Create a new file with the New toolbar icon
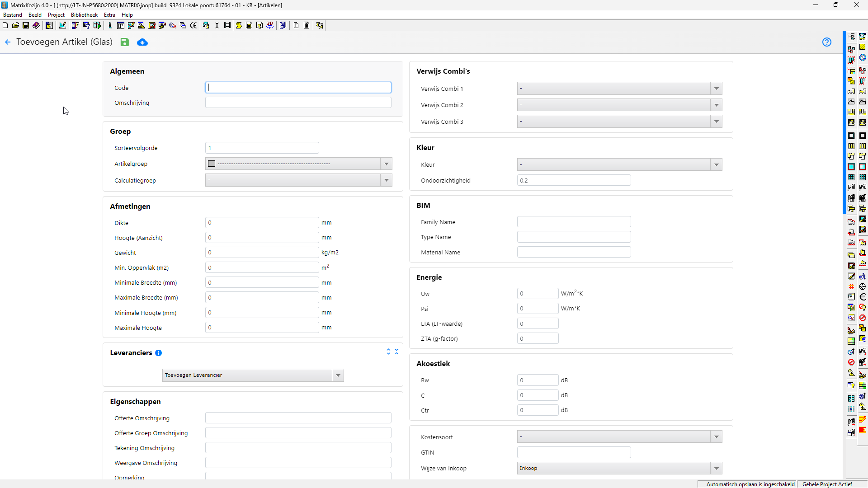This screenshot has width=868, height=488. (x=5, y=25)
